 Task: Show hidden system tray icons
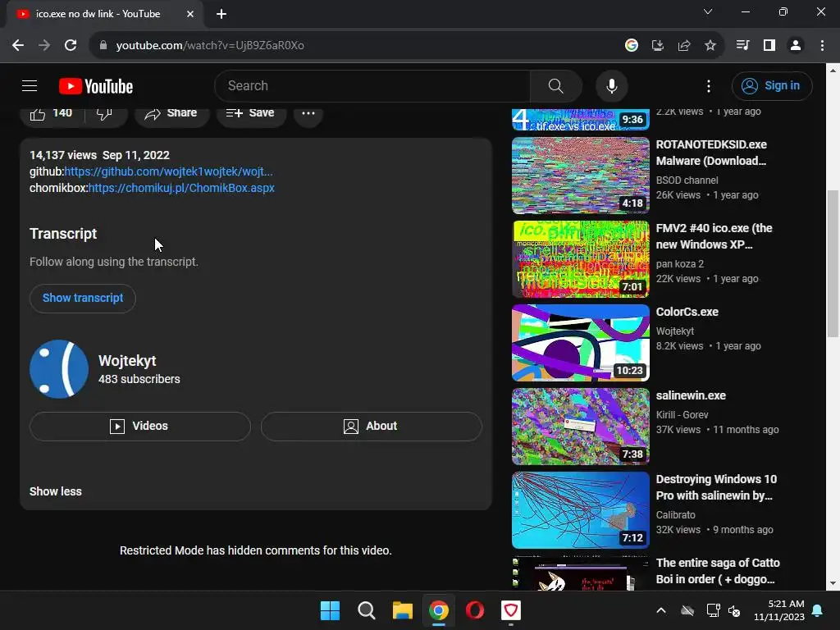(x=661, y=610)
